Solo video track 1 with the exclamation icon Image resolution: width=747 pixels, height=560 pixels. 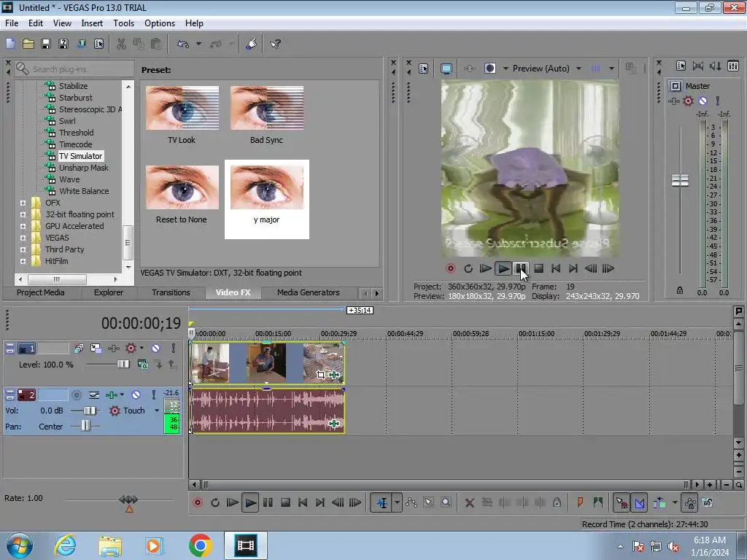tap(174, 348)
